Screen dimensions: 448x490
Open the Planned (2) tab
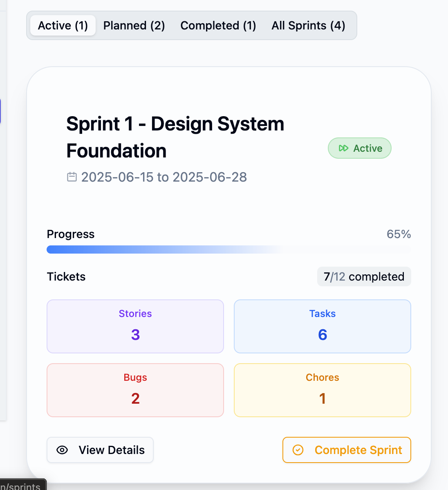tap(134, 25)
